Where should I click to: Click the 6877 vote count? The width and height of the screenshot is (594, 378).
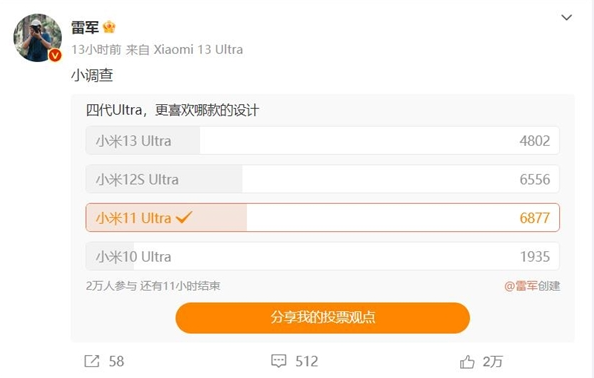pyautogui.click(x=535, y=218)
